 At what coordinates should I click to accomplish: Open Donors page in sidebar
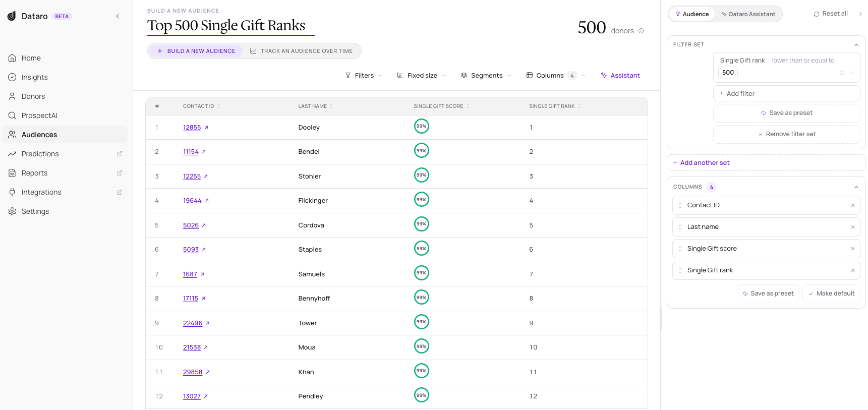click(66, 96)
